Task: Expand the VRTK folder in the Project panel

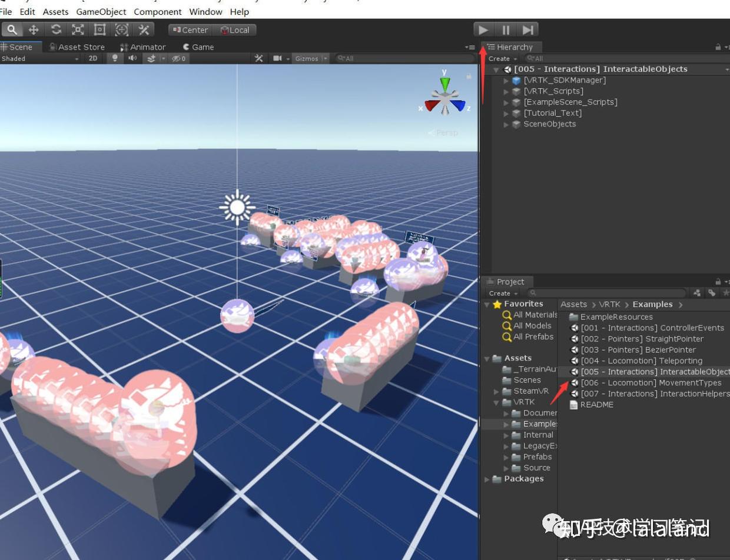Action: click(x=496, y=402)
